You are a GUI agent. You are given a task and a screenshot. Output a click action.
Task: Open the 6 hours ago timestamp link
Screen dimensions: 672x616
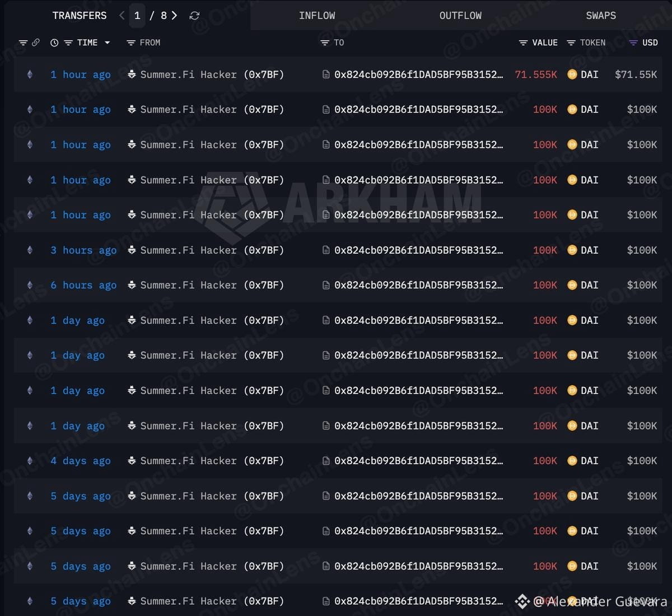point(83,285)
